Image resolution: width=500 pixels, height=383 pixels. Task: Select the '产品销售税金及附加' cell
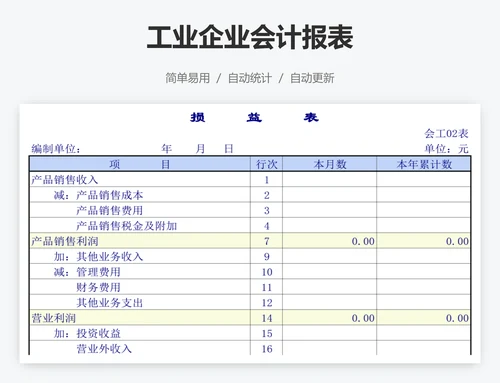(140, 226)
